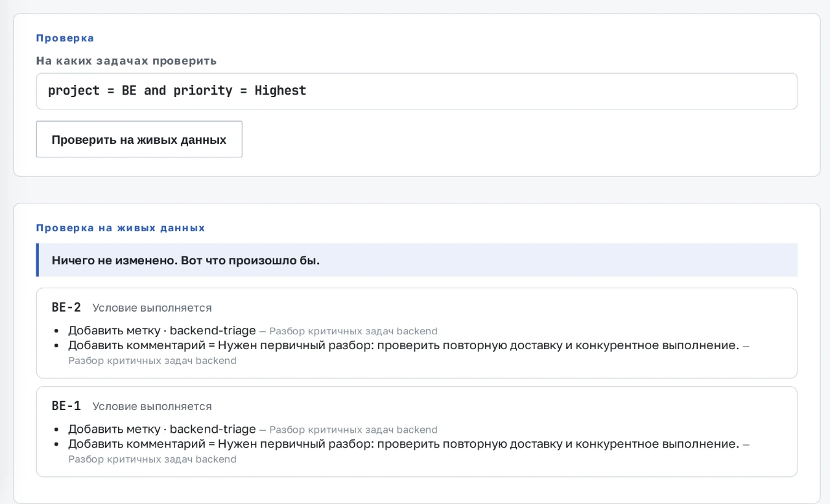Click "Добавить метку" line in BE-2 card
Viewport: 830px width, 504px height.
click(253, 330)
